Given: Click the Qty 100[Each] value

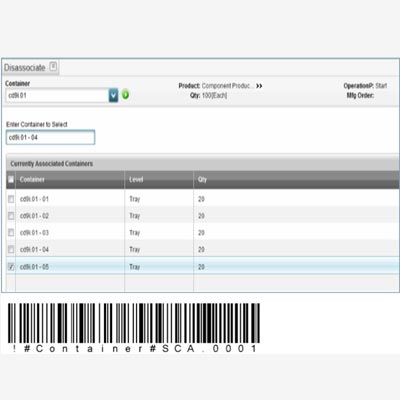Looking at the screenshot, I should pyautogui.click(x=215, y=95).
